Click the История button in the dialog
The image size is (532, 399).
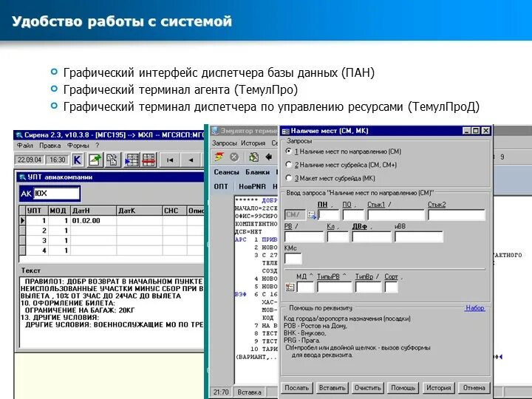(438, 388)
